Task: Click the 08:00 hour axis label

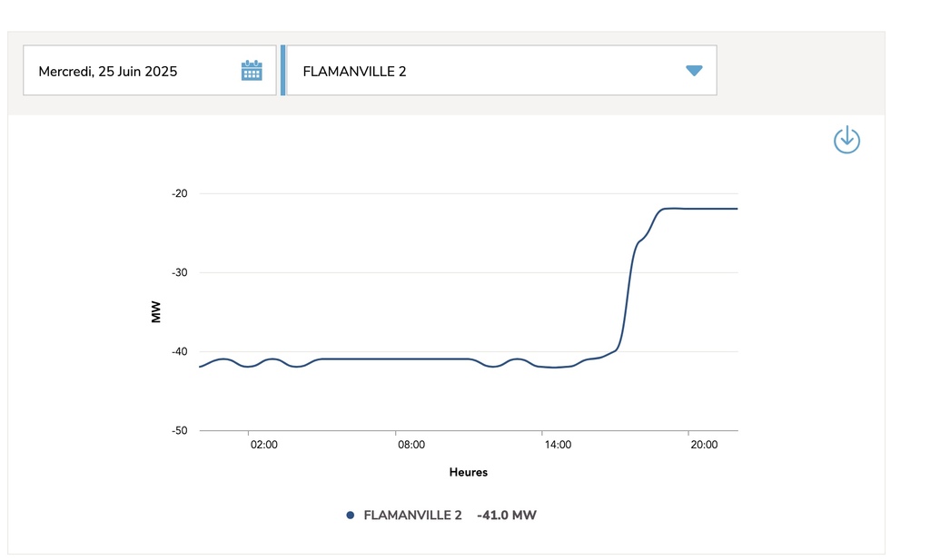Action: (x=411, y=445)
